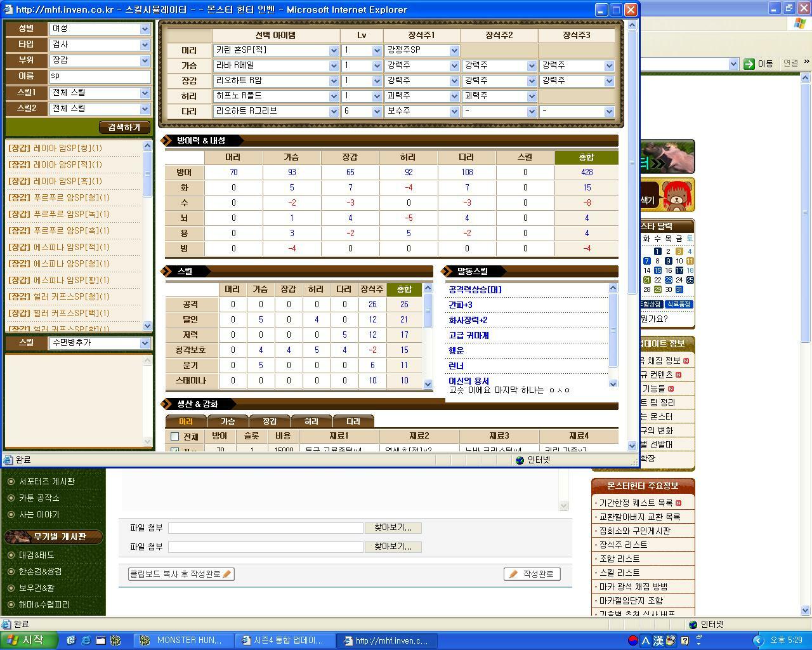The width and height of the screenshot is (812, 650).
Task: Switch to the 허리 production tab
Action: coord(311,421)
